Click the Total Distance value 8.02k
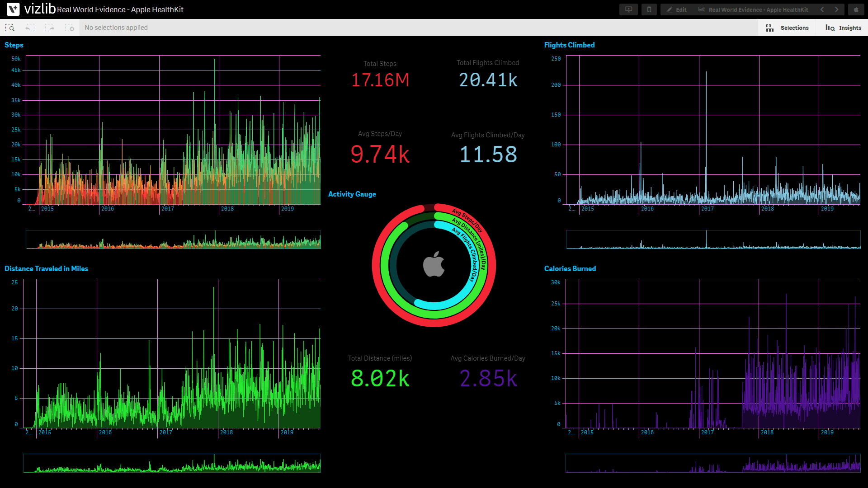Image resolution: width=868 pixels, height=488 pixels. click(x=380, y=379)
